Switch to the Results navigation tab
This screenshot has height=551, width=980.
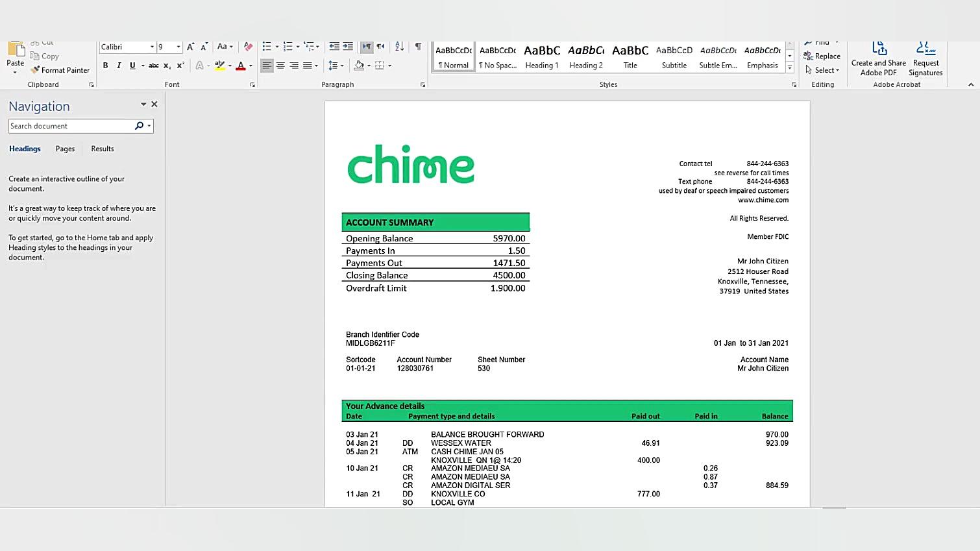pyautogui.click(x=103, y=149)
